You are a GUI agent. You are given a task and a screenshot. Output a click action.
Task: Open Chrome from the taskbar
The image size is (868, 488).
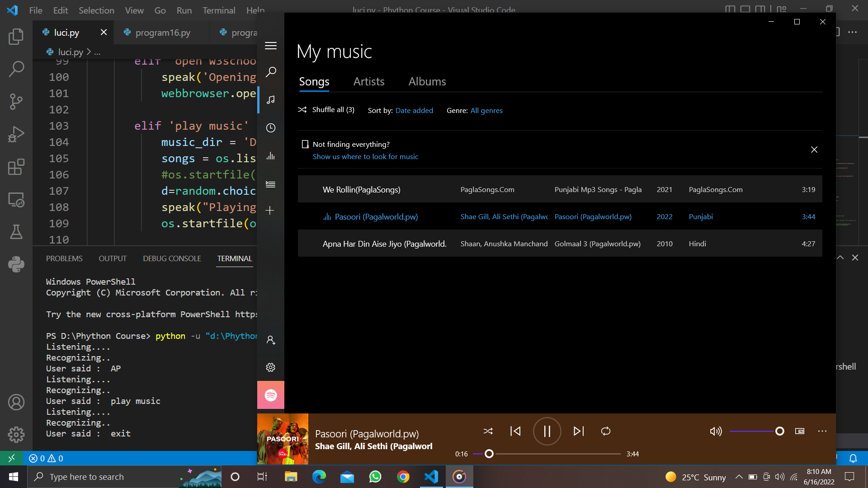coord(403,477)
